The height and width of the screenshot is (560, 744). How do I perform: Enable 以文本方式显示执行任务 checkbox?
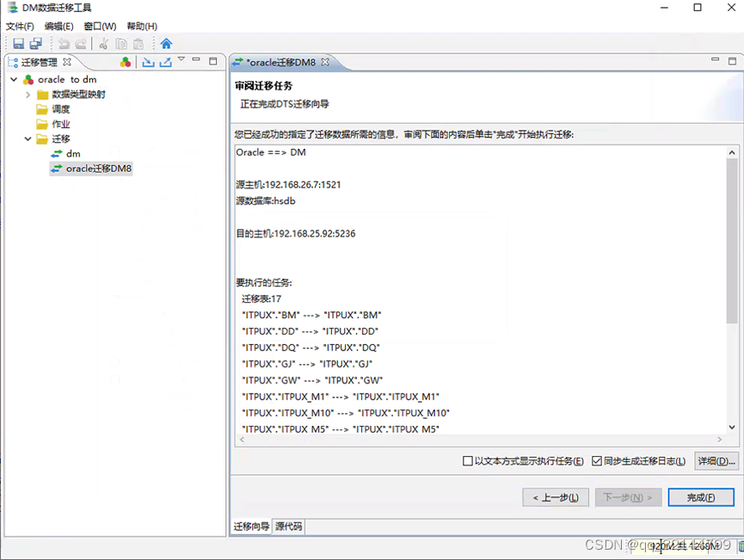[467, 461]
